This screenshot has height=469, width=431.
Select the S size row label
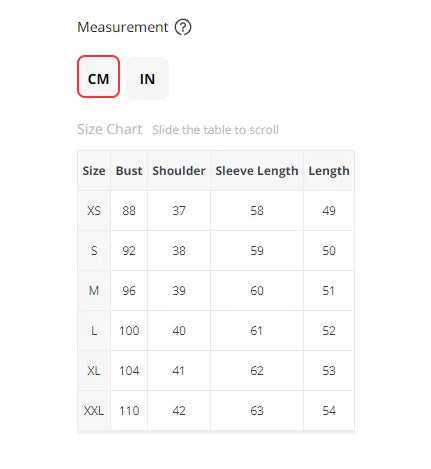[94, 251]
